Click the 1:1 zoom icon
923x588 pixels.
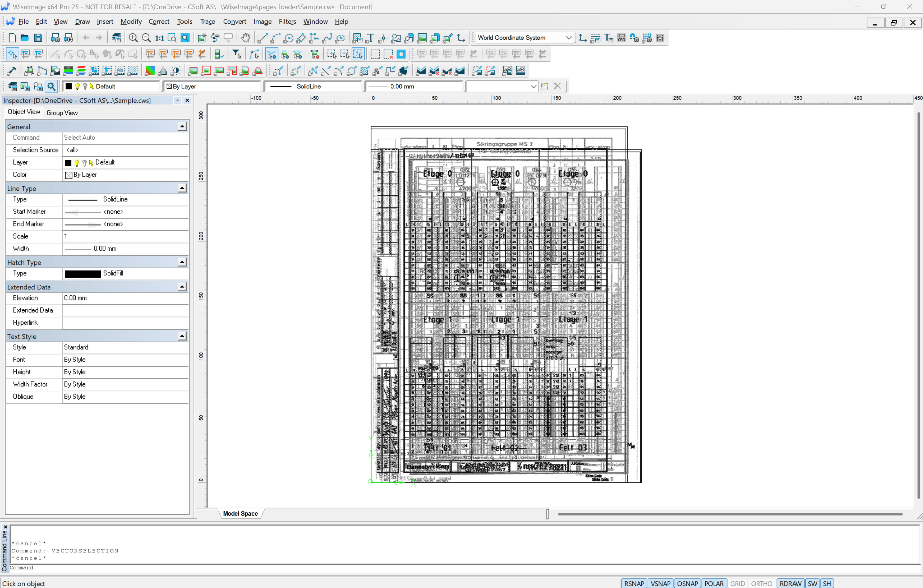tap(159, 38)
